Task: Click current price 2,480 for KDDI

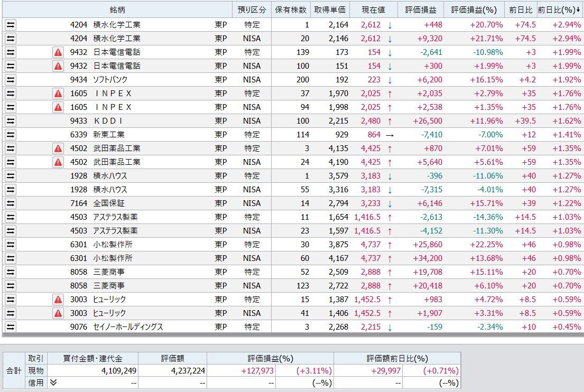Action: 370,121
